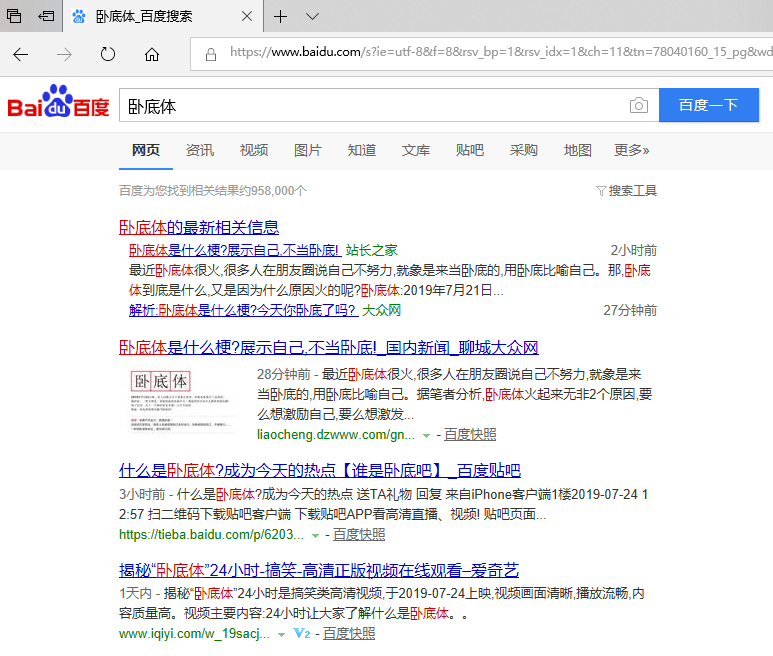Click the 27分钟前 timestamp text
Screen dimensions: 773x656
(x=630, y=311)
